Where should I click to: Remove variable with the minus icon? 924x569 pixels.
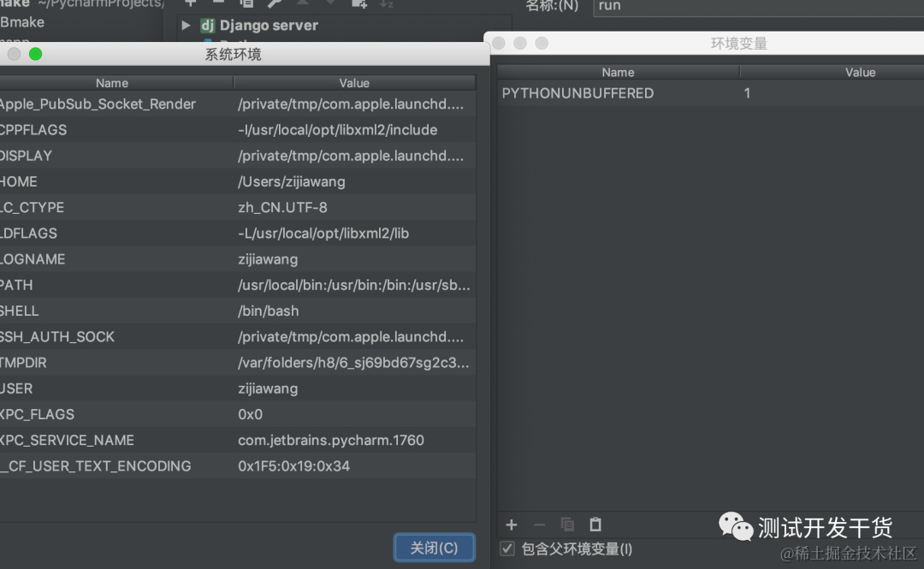click(x=539, y=525)
